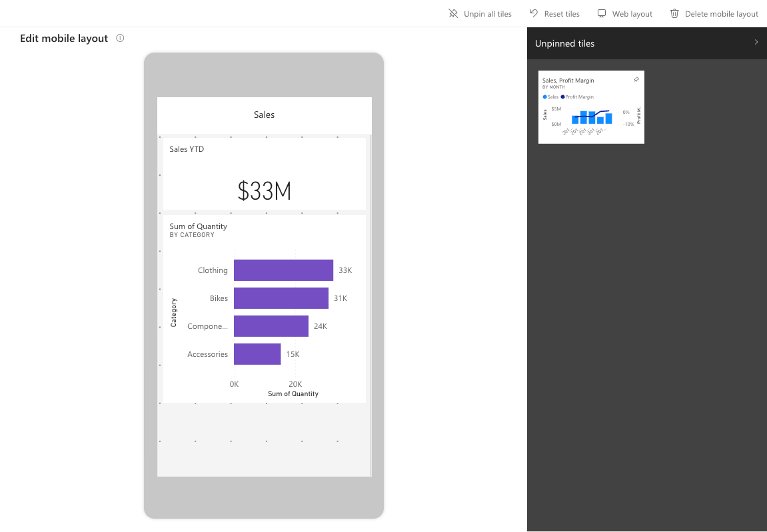The image size is (767, 532).
Task: Click the Delete mobile layout label
Action: (x=722, y=14)
